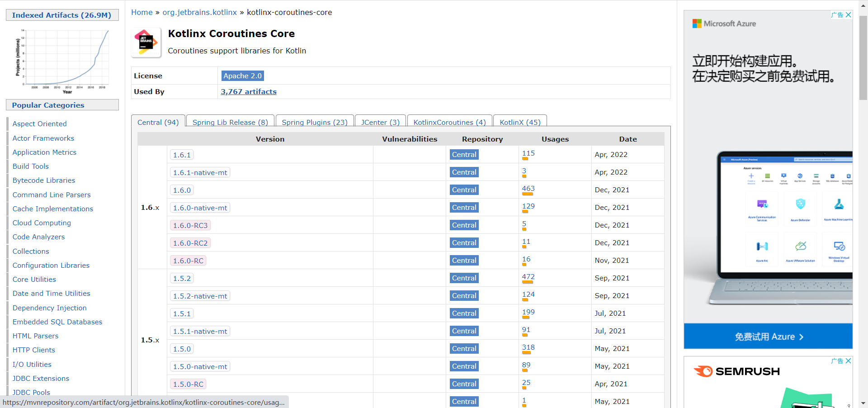Click the scrollbar down arrow
The width and height of the screenshot is (868, 408).
point(863,403)
